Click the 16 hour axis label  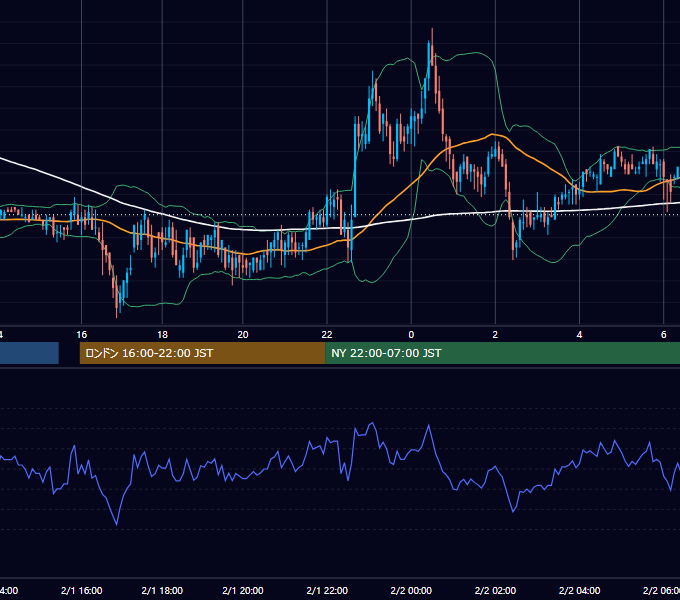82,334
